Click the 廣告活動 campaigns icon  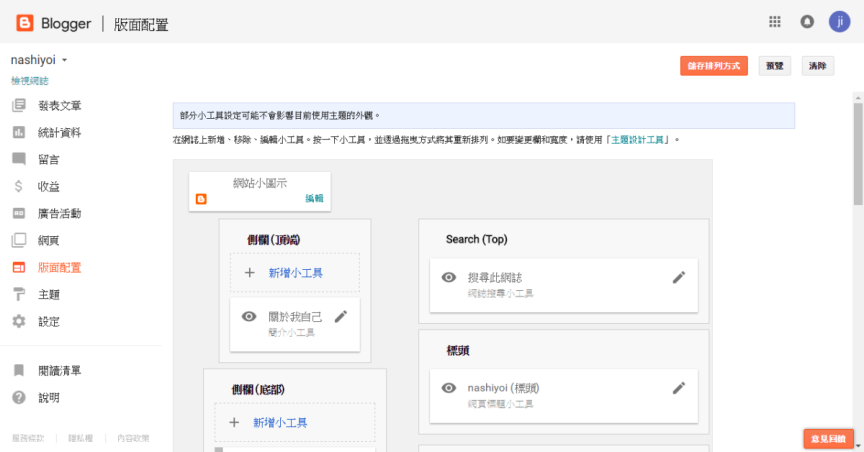pyautogui.click(x=19, y=213)
